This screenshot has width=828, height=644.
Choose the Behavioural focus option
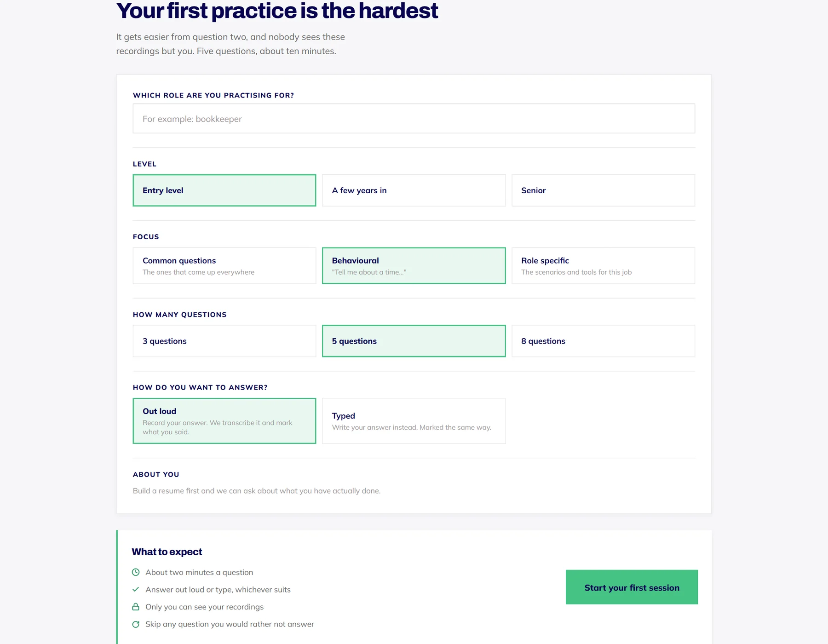pyautogui.click(x=414, y=266)
